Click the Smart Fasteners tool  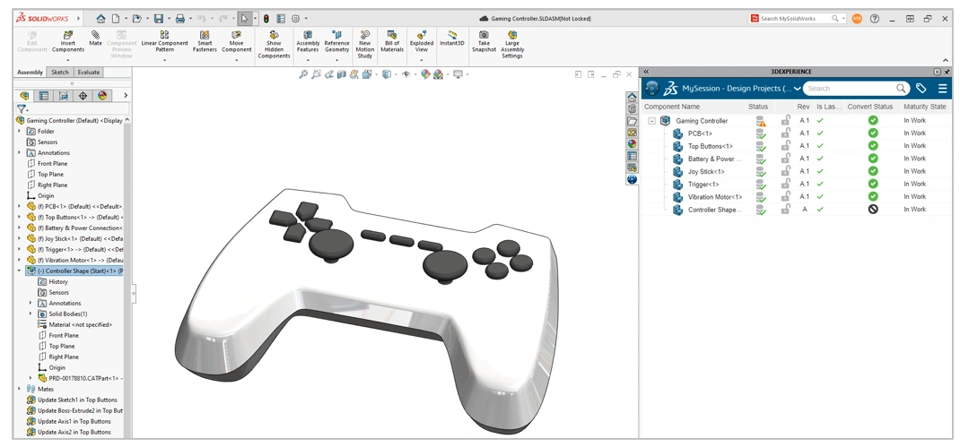[x=205, y=42]
